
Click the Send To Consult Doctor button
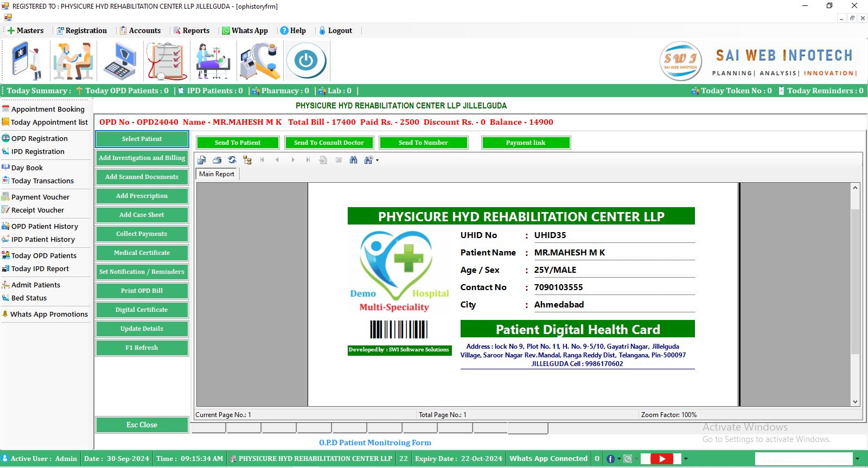[329, 143]
